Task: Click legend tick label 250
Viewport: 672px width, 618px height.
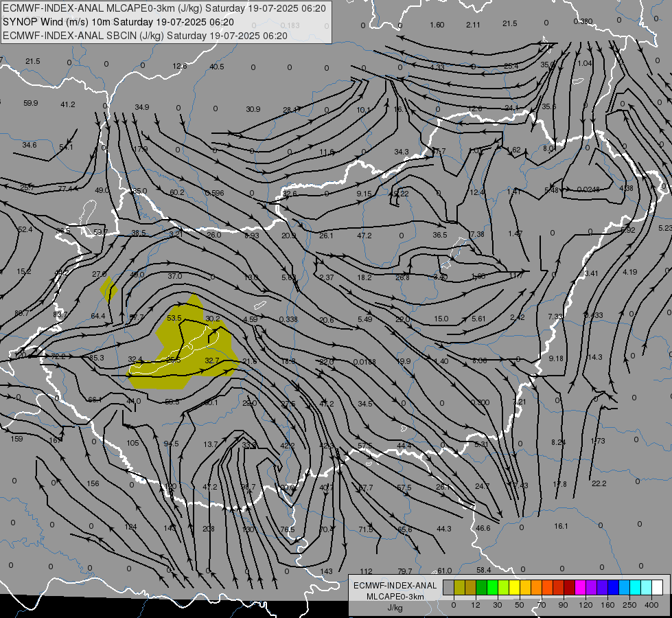Action: 629,605
